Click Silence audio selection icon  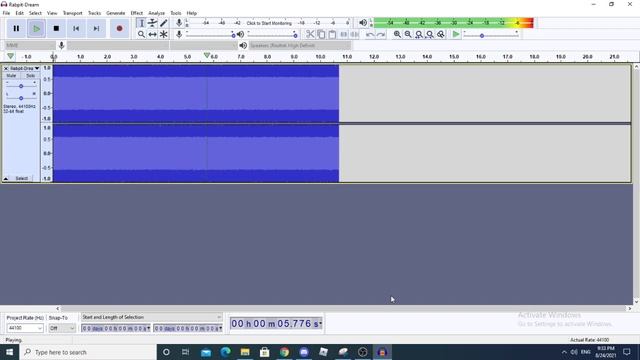354,34
